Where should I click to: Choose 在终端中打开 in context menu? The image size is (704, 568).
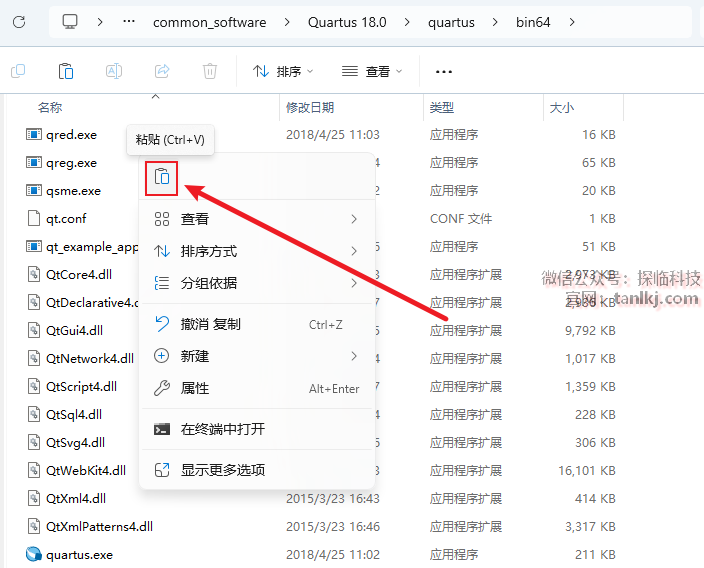(257, 429)
